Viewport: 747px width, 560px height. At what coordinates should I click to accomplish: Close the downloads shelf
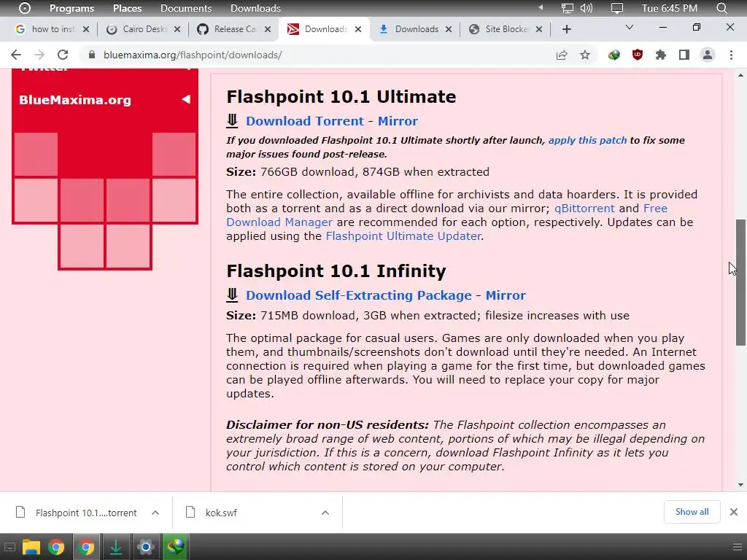[x=734, y=512]
